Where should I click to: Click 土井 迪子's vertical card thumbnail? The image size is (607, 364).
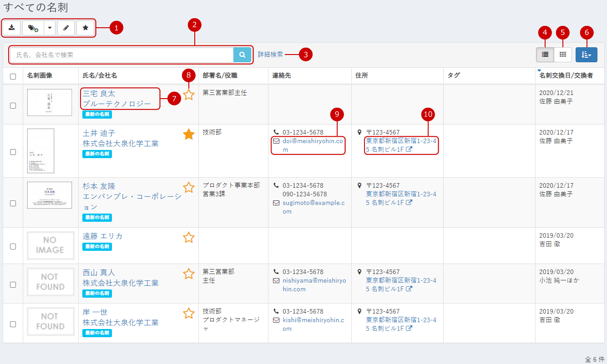click(x=40, y=151)
